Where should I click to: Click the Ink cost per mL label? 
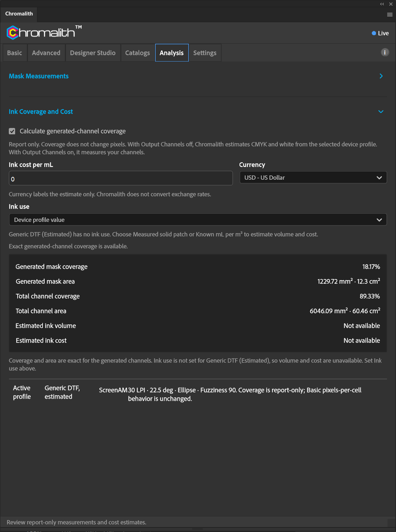pos(31,165)
